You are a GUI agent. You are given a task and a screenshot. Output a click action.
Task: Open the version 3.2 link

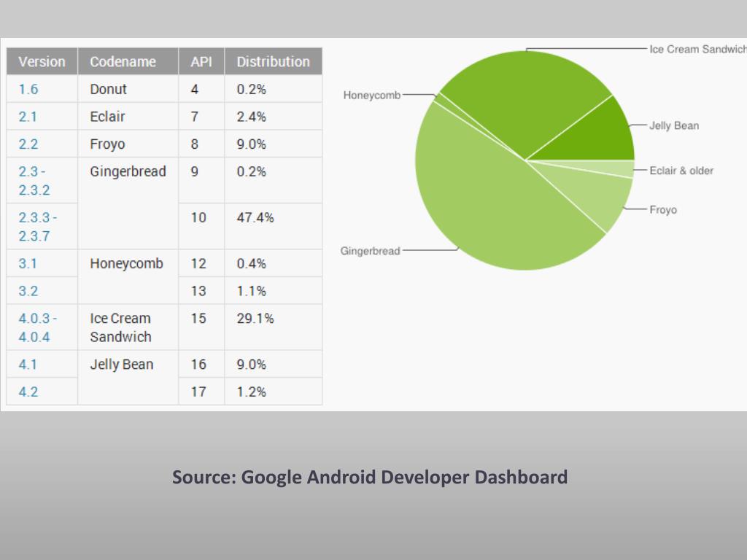pyautogui.click(x=28, y=291)
